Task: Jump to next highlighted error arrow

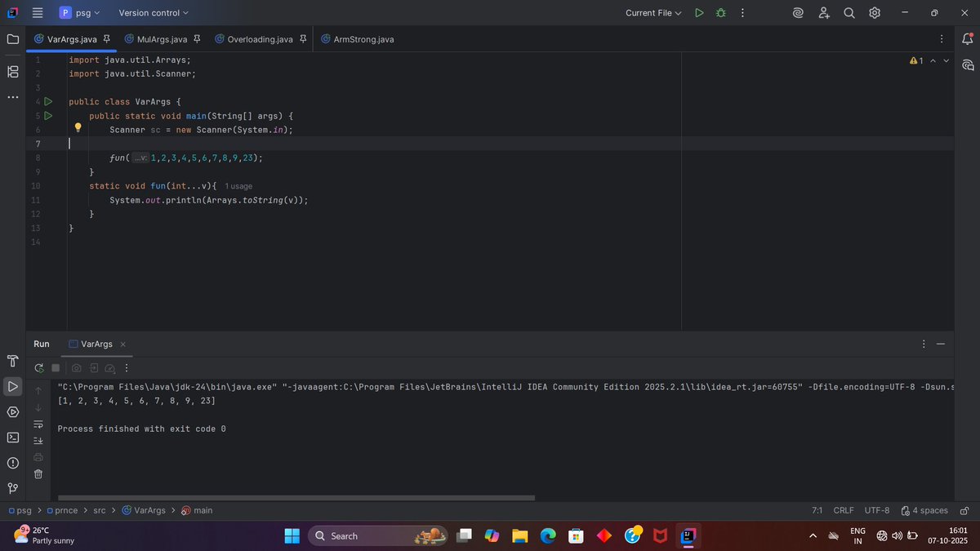Action: point(947,61)
